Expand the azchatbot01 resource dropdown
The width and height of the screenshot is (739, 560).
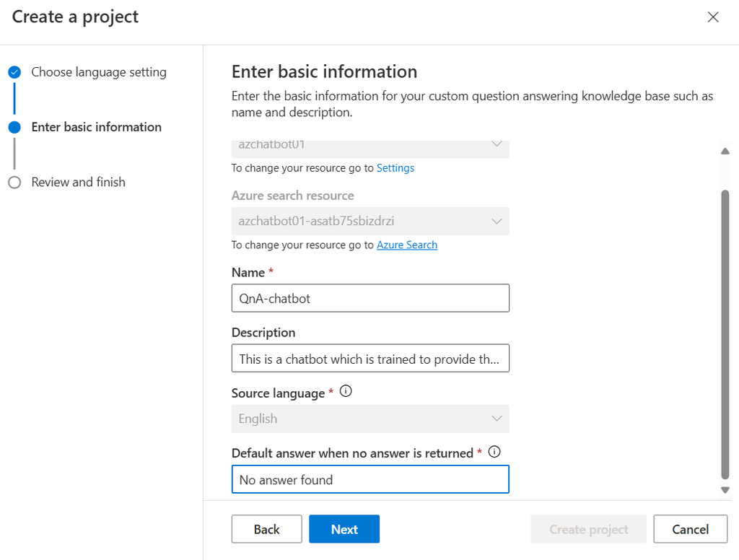pyautogui.click(x=370, y=148)
